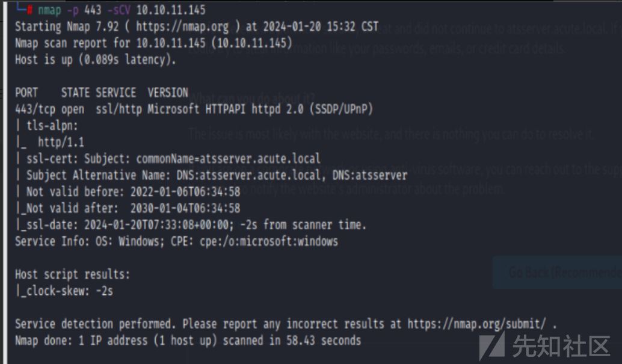Click the 先知社区 watermark logo

coord(544,346)
